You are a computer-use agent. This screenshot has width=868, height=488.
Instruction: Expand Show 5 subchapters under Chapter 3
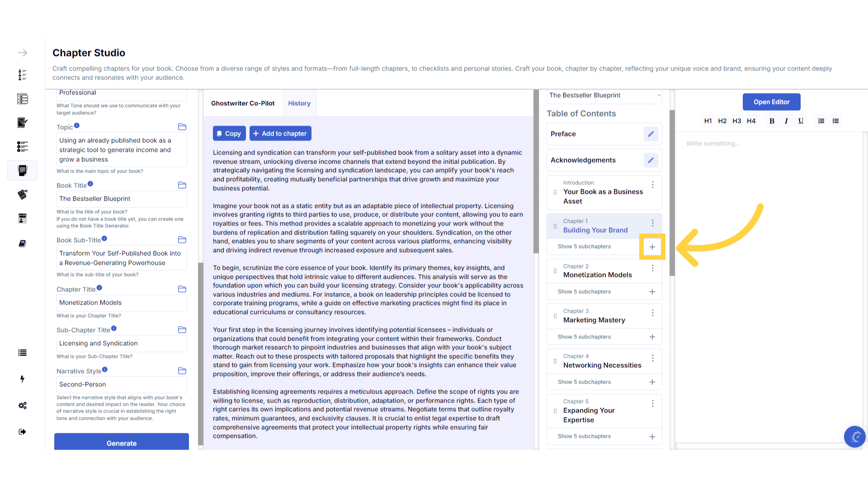(x=584, y=337)
